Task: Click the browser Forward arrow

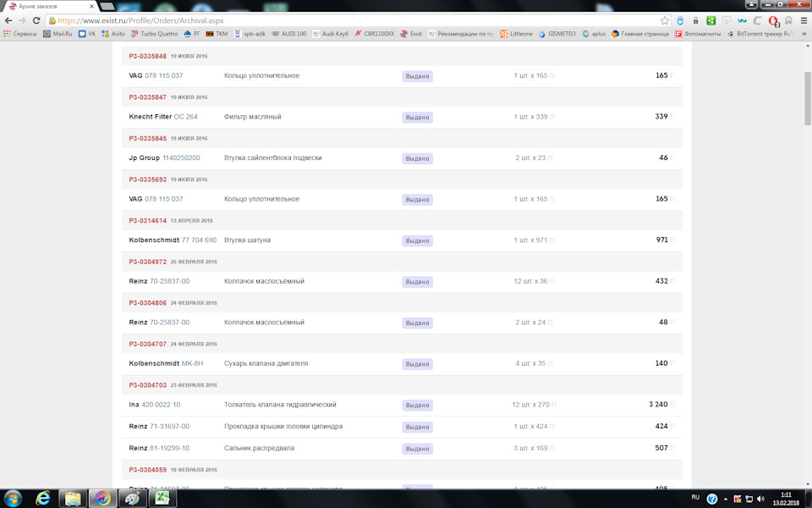Action: point(22,20)
